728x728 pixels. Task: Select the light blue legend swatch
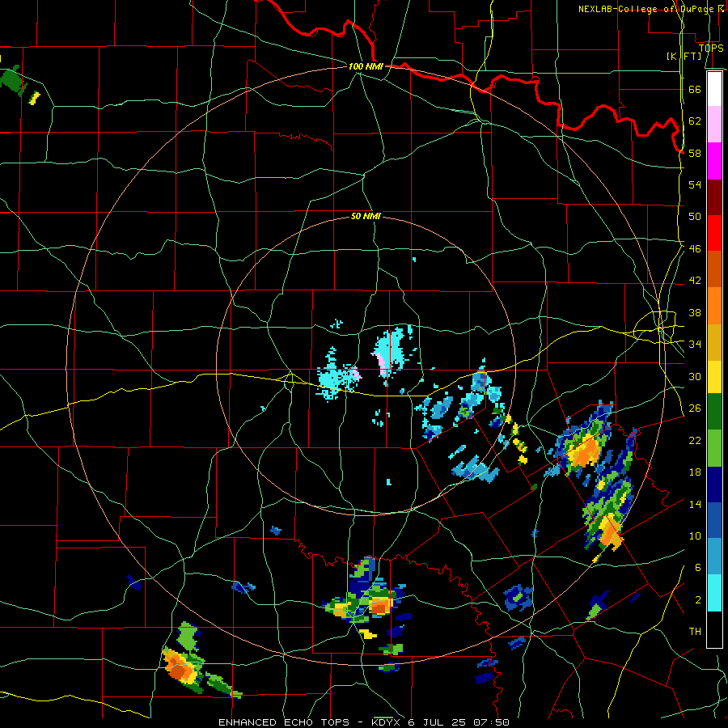(714, 557)
